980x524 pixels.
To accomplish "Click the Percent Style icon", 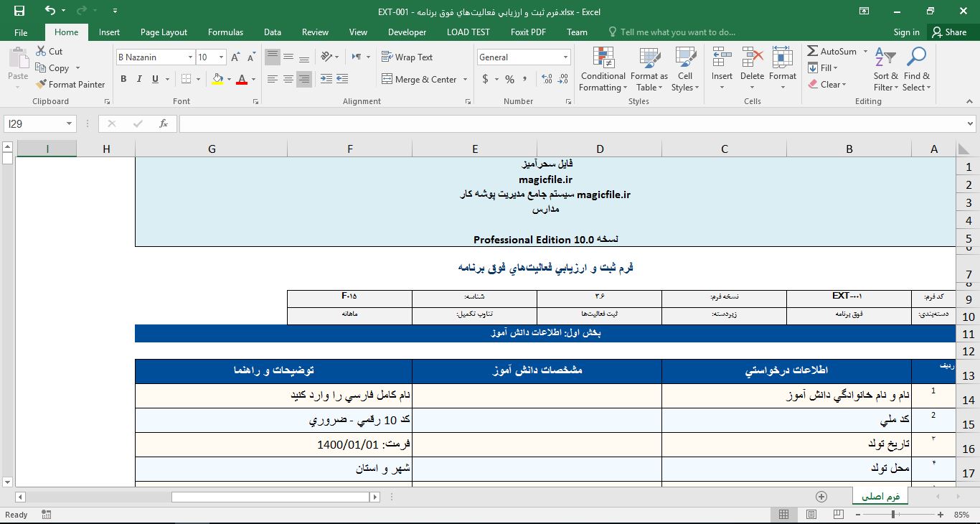I will 509,80.
